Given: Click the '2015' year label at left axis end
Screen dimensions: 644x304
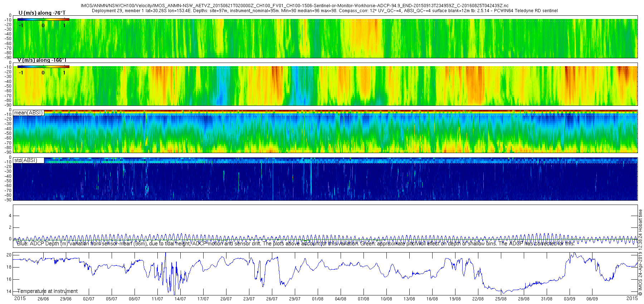Looking at the screenshot, I should click(20, 298).
